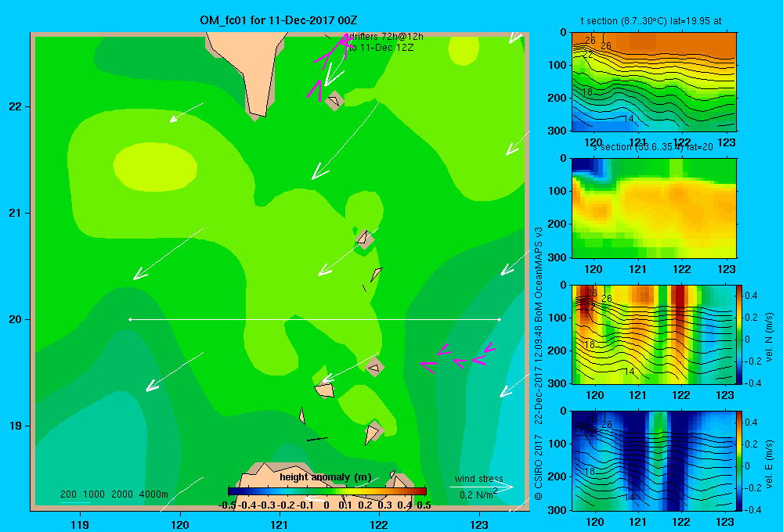Viewport: 783px width, 532px height.
Task: Click longitude 121 label under the main map
Action: (x=280, y=524)
